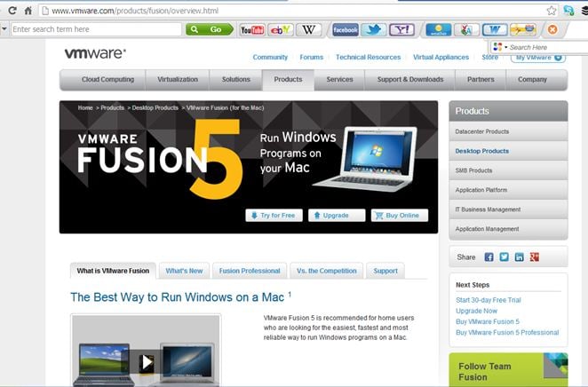Click the Home breadcrumb link

tap(85, 108)
